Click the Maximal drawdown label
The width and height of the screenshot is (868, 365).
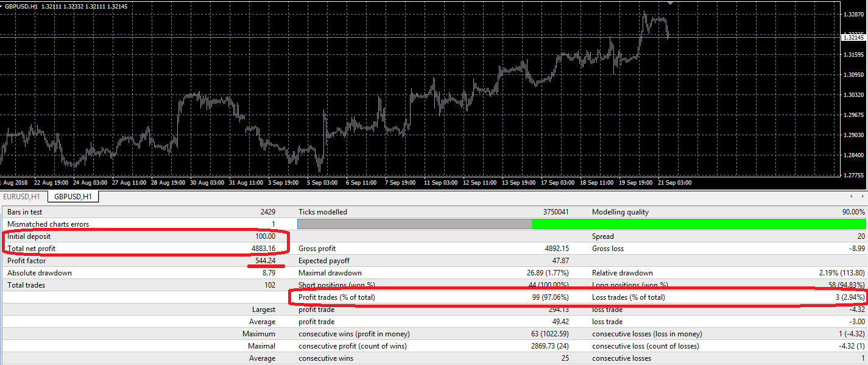coord(330,273)
